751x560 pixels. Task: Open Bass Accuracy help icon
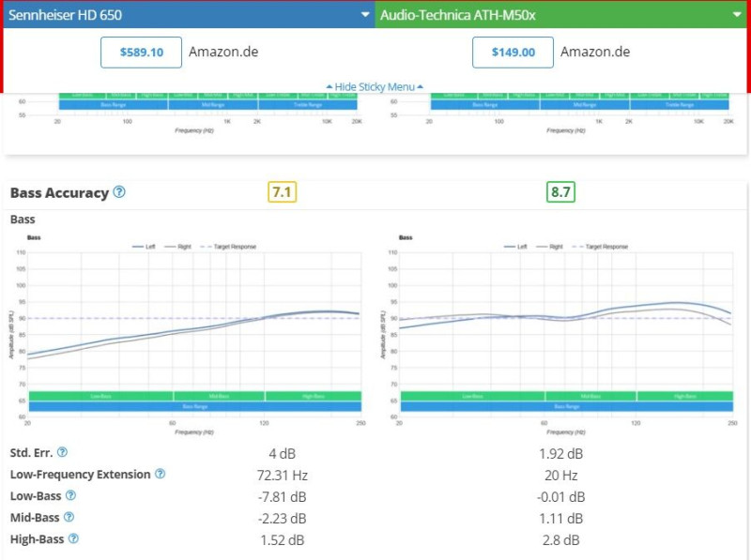[119, 192]
